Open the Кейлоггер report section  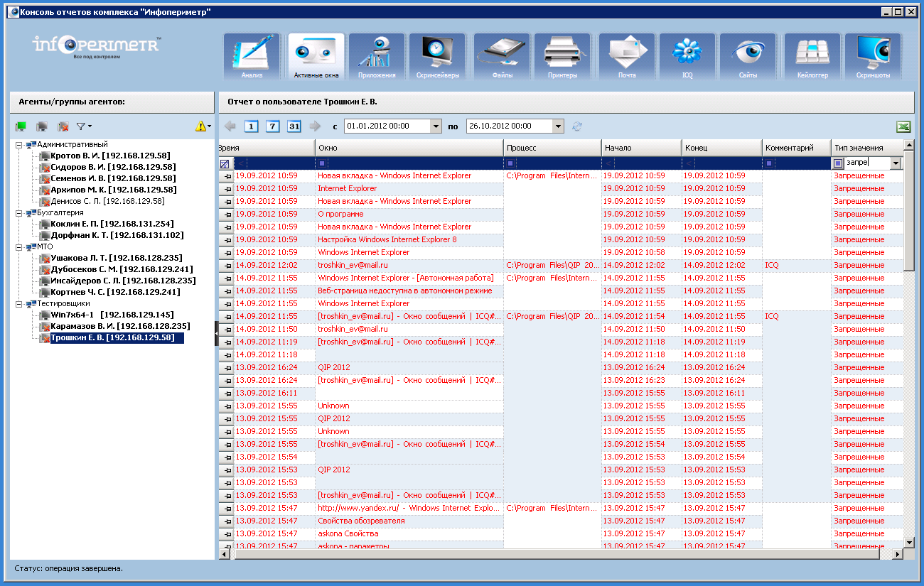pos(812,57)
